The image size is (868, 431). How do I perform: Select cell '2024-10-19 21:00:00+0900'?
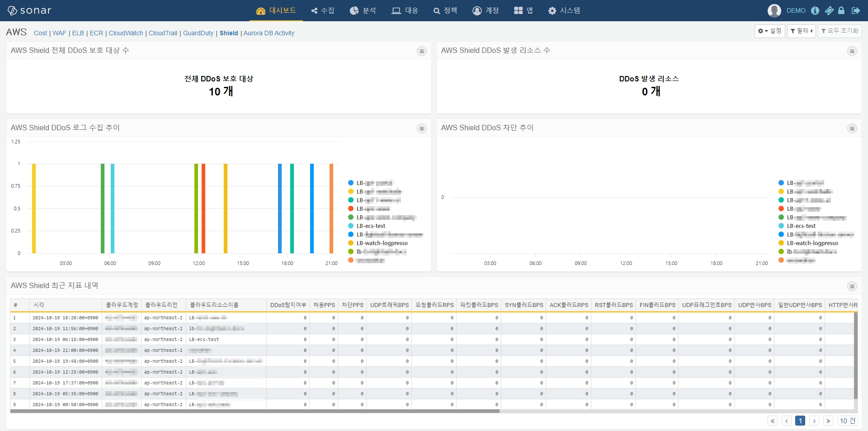pos(66,350)
